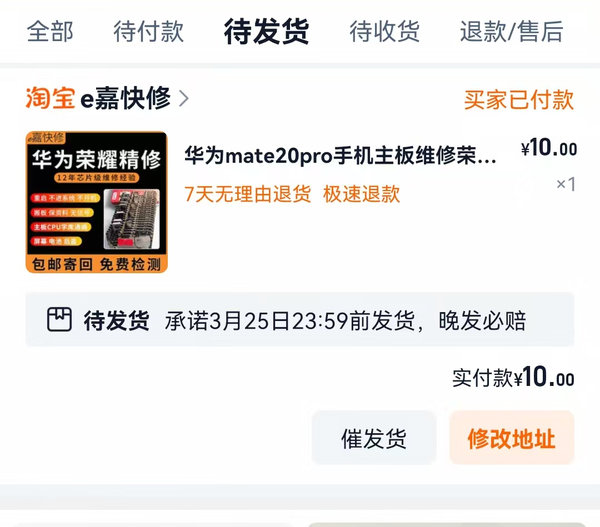
Task: Click the package box icon beside 待发货
Action: click(59, 320)
